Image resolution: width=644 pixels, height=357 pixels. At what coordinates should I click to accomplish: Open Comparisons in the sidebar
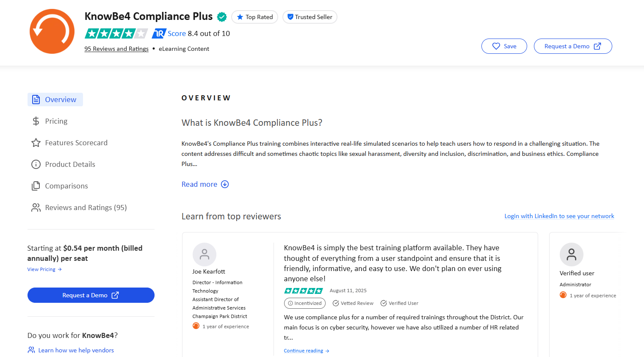(x=60, y=186)
